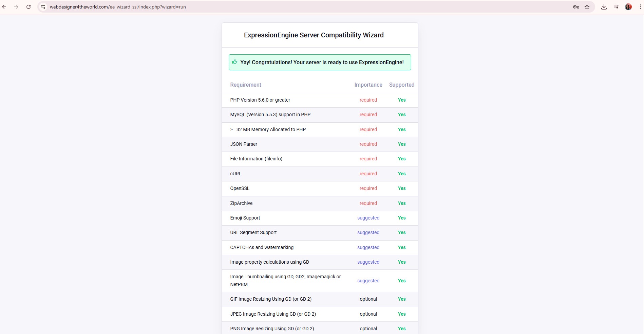
Task: Click 'Yes' in the OpenSSL row
Action: pos(402,188)
